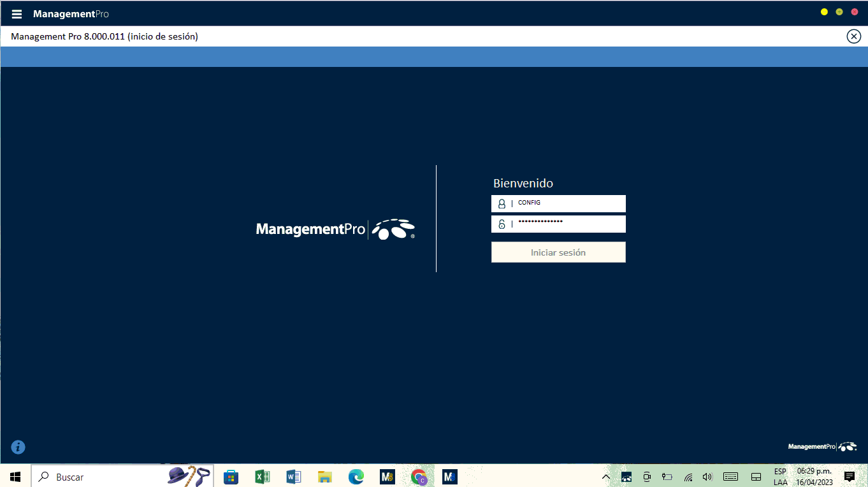Click the user silhouette icon
The width and height of the screenshot is (868, 487).
[502, 204]
